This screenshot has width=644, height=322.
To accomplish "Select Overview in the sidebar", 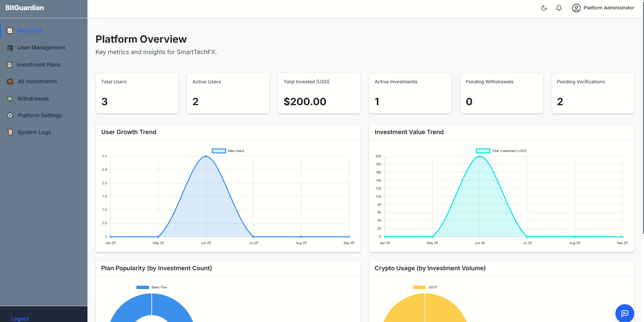I will tap(30, 31).
